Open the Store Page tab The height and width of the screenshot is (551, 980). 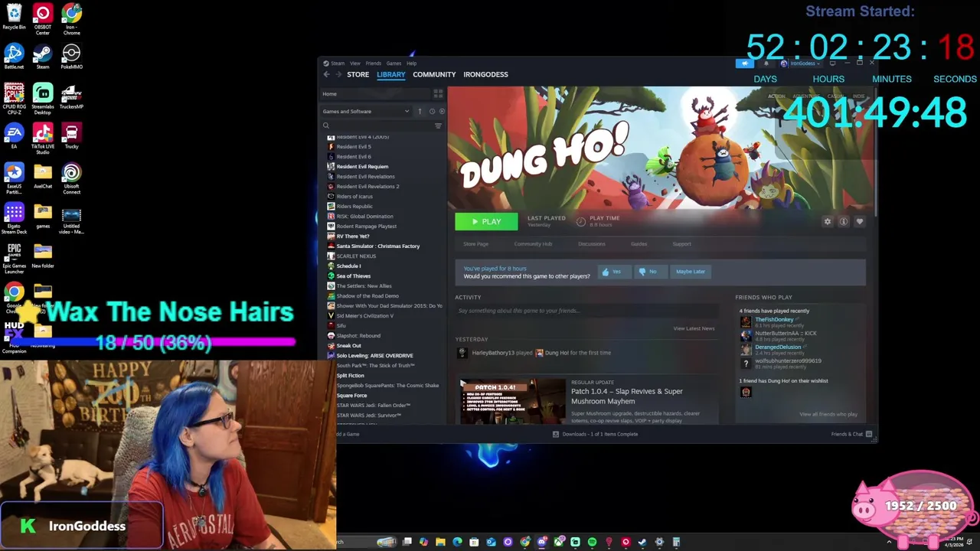pos(475,244)
